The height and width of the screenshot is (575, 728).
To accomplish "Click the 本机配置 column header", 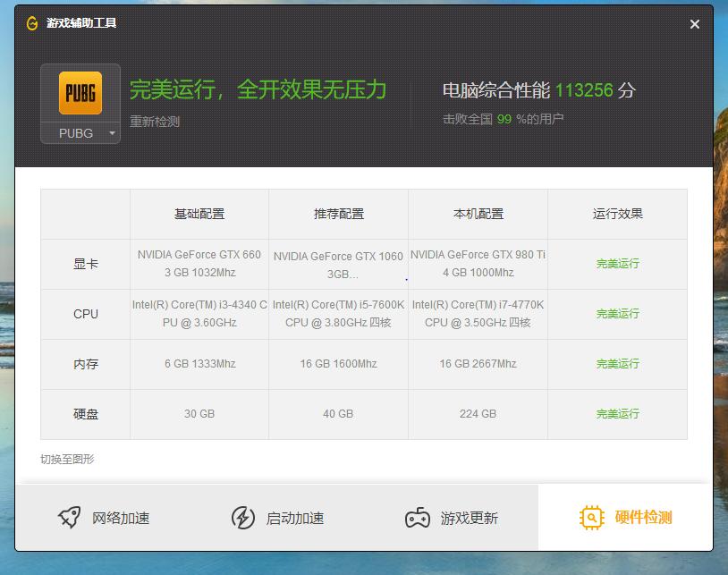I will coord(478,214).
